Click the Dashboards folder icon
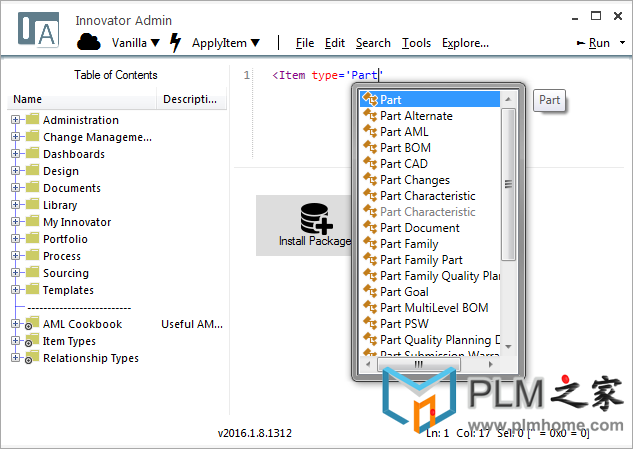Image resolution: width=633 pixels, height=449 pixels. pyautogui.click(x=32, y=153)
